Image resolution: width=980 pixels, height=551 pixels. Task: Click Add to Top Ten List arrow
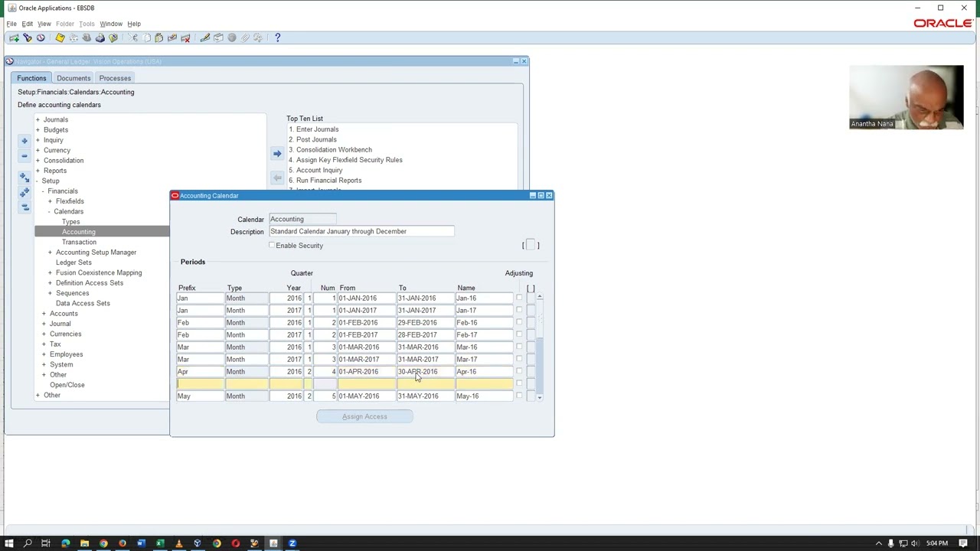[x=277, y=154]
